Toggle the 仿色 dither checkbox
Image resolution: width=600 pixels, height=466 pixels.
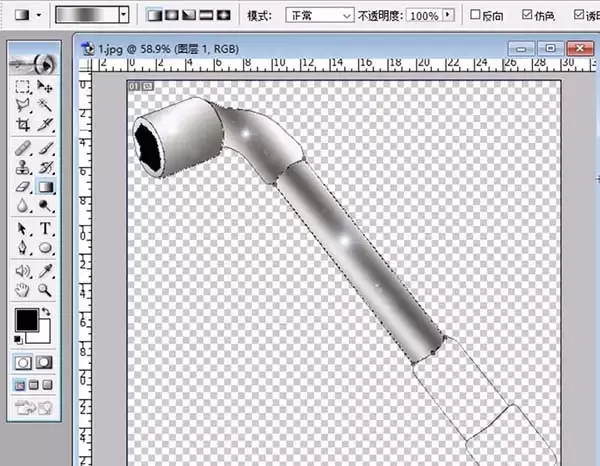click(527, 15)
